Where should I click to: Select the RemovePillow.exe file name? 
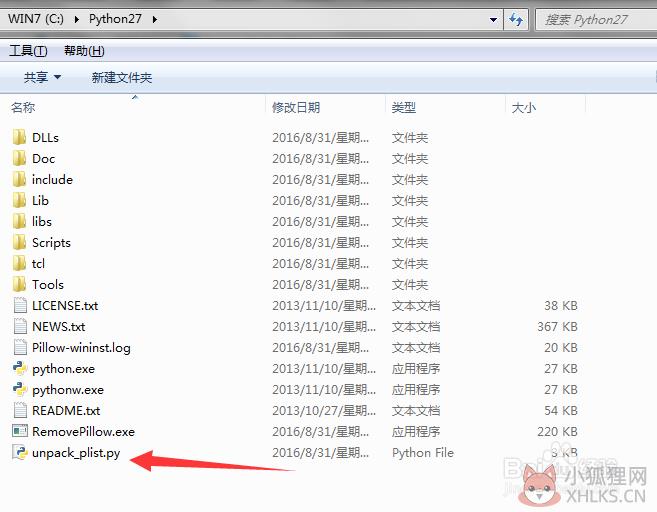coord(83,432)
